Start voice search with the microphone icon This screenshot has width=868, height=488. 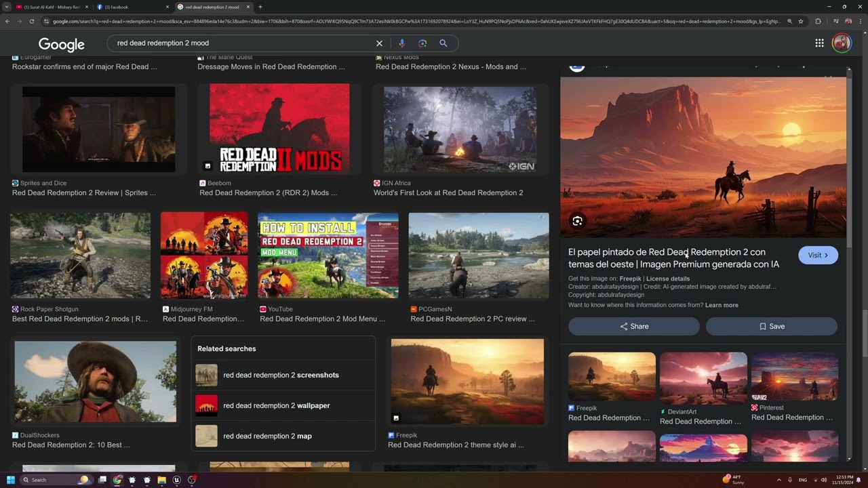click(x=402, y=43)
